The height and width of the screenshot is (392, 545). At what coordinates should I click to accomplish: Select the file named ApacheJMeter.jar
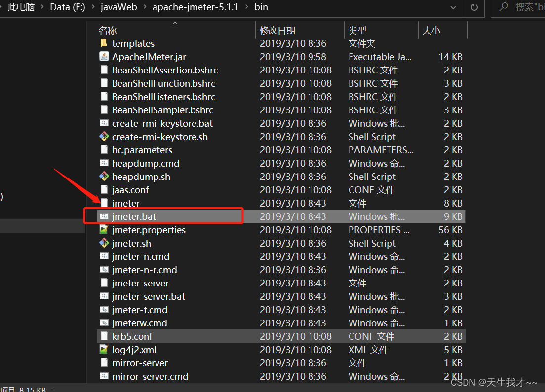(x=149, y=57)
